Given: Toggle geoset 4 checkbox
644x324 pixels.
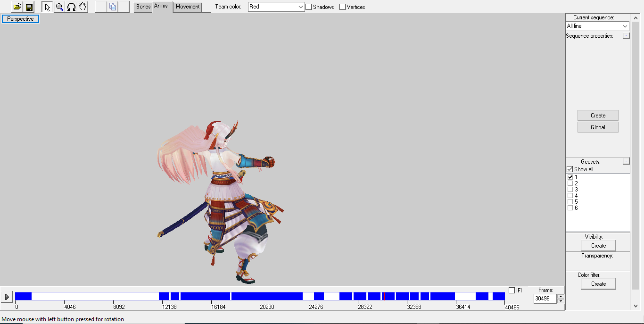Looking at the screenshot, I should coord(570,196).
